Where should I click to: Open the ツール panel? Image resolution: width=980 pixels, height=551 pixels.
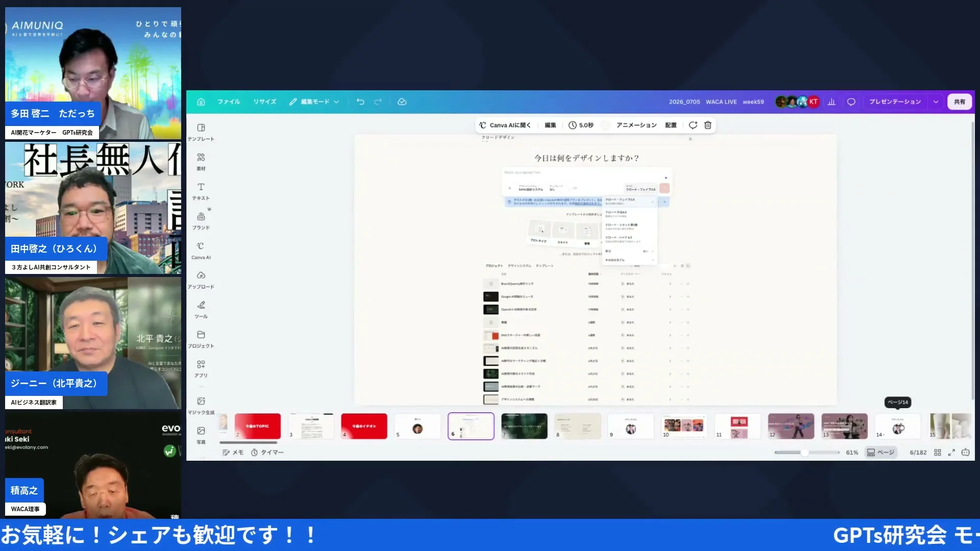(x=201, y=310)
